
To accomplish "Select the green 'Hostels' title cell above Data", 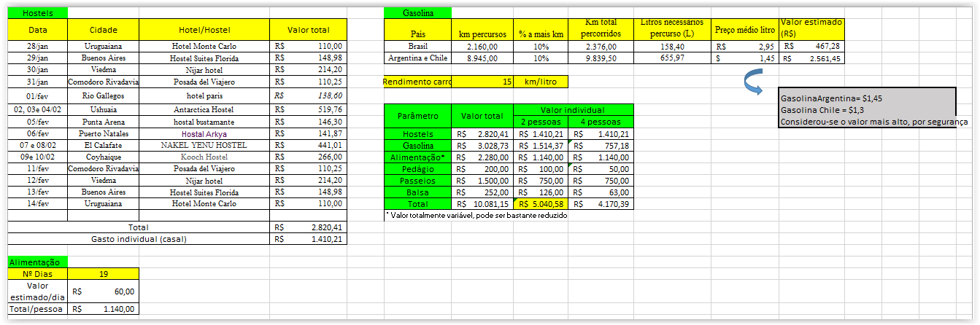I will coord(37,12).
